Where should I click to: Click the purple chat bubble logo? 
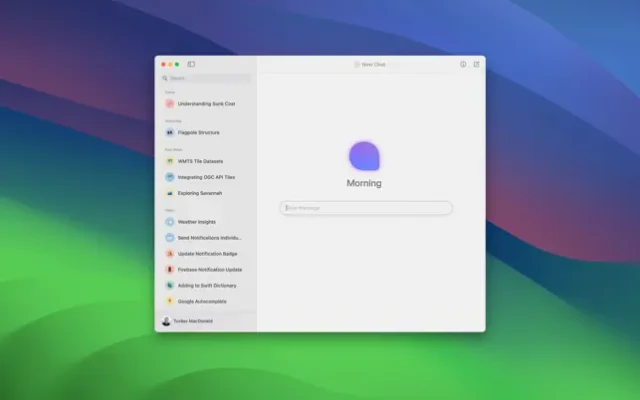point(364,156)
